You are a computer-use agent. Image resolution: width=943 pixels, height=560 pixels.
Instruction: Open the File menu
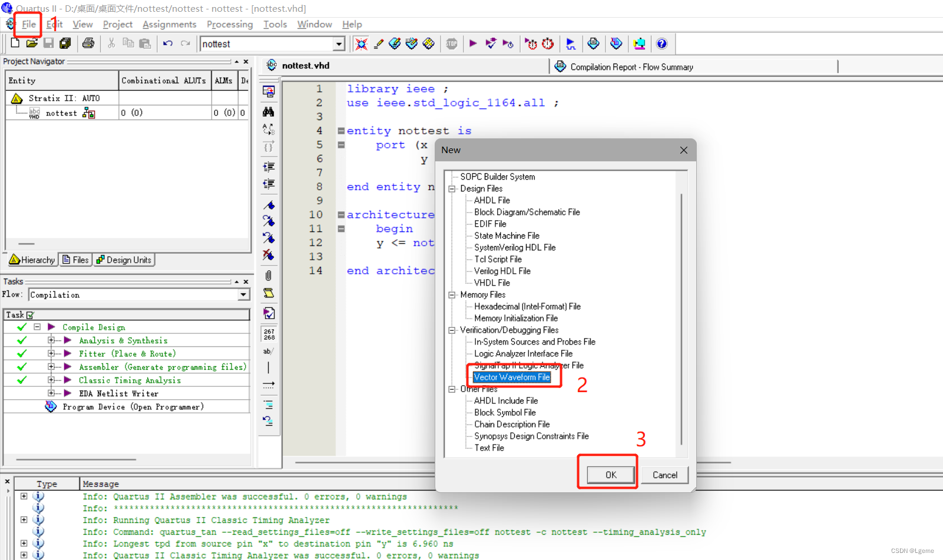point(29,24)
